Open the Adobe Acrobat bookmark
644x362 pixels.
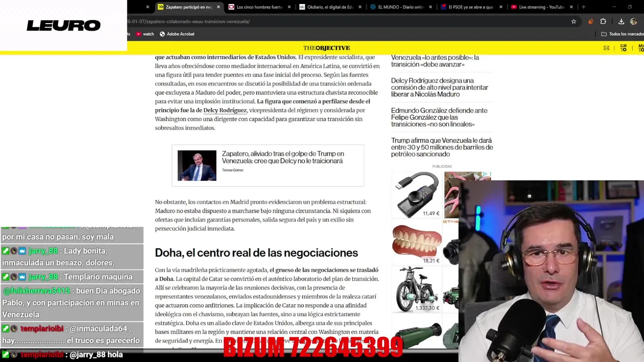[177, 34]
